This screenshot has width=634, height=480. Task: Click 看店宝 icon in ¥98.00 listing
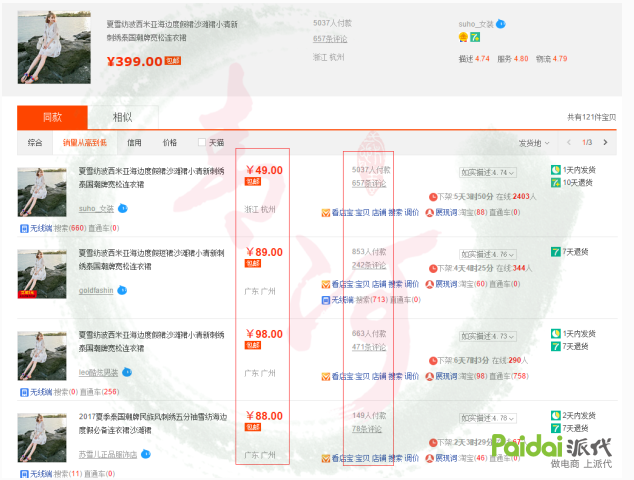[325, 376]
